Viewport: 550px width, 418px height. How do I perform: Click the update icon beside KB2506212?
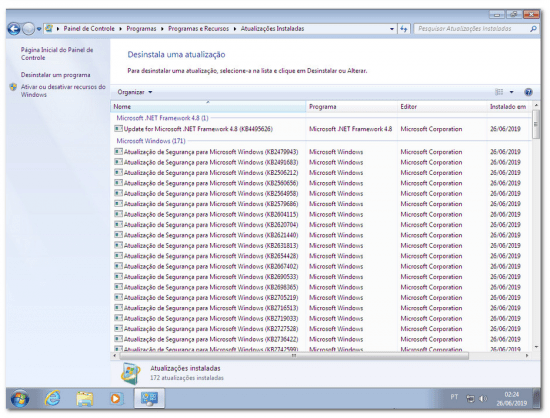(x=119, y=172)
